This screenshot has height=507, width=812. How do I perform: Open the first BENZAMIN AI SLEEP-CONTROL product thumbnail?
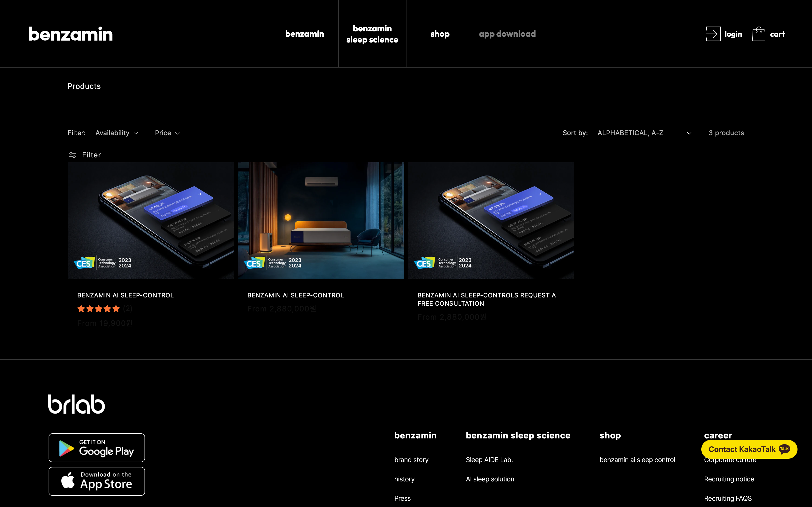pos(151,220)
